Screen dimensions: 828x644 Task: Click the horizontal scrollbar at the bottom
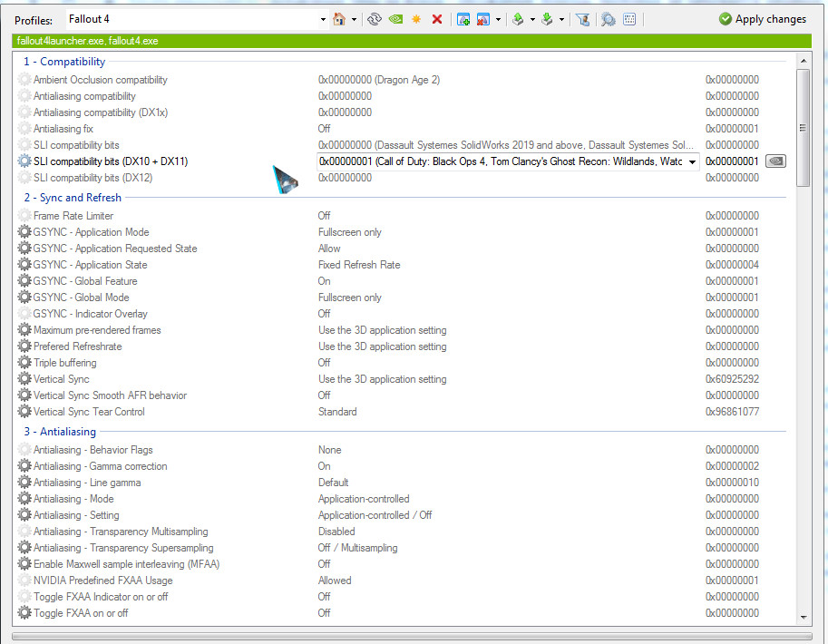pyautogui.click(x=412, y=637)
